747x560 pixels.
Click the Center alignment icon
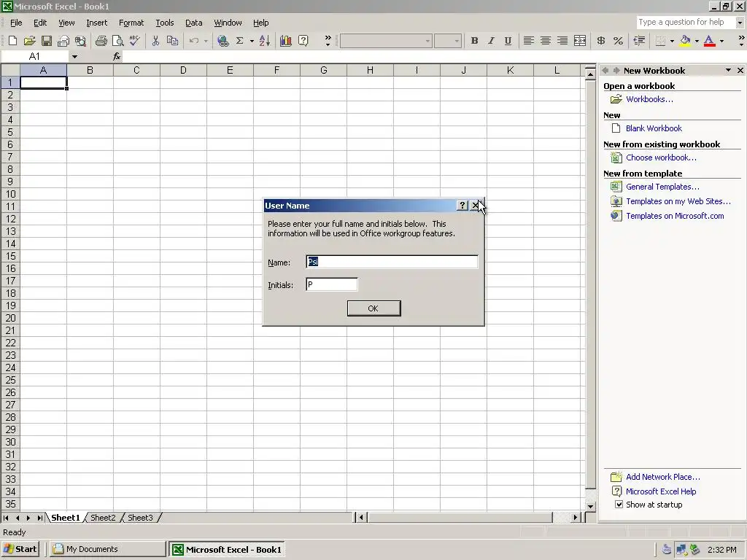pyautogui.click(x=546, y=41)
